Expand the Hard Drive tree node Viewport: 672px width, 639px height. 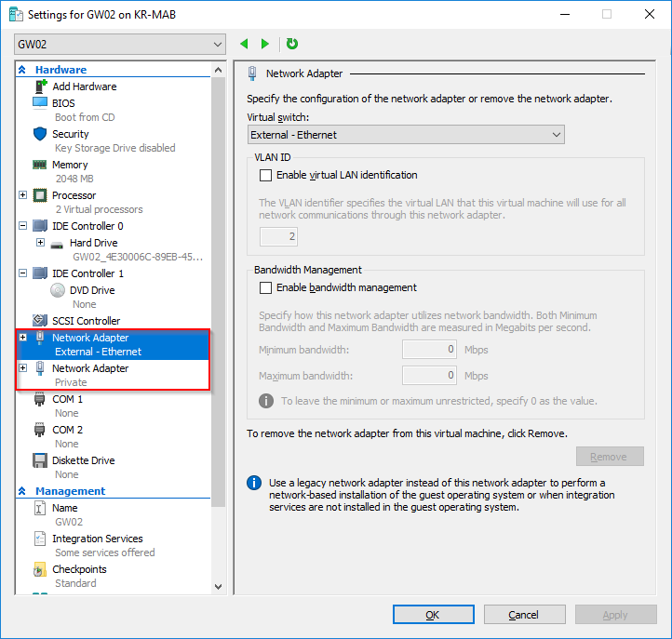41,243
